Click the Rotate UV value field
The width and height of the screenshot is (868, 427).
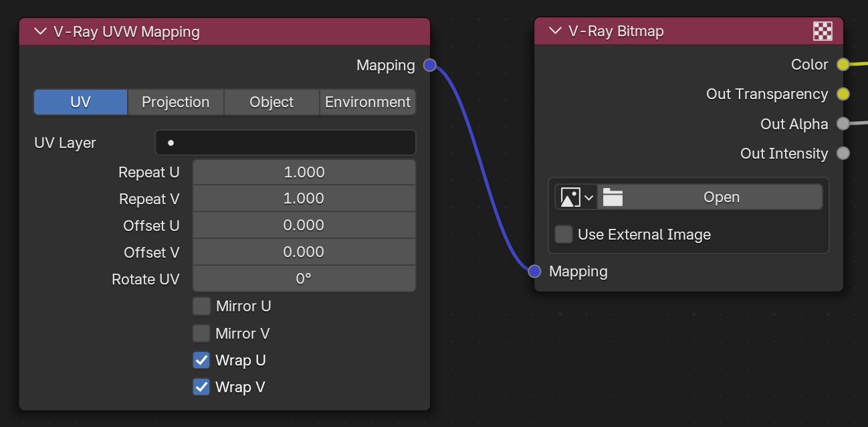tap(304, 279)
